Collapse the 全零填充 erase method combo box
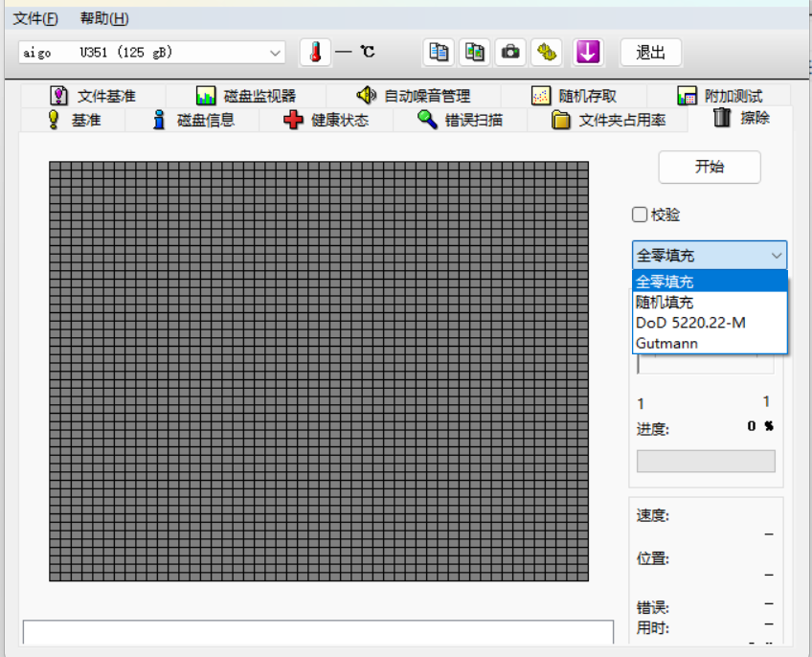 click(x=710, y=255)
